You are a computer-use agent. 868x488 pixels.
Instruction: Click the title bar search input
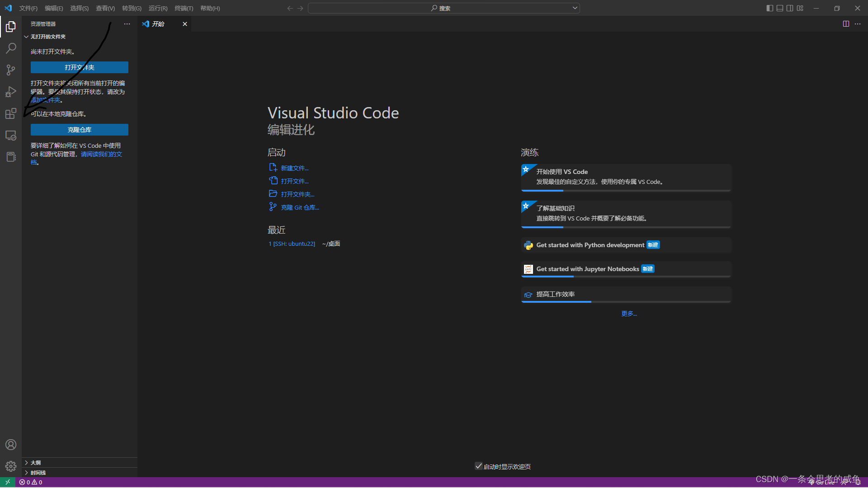(443, 8)
